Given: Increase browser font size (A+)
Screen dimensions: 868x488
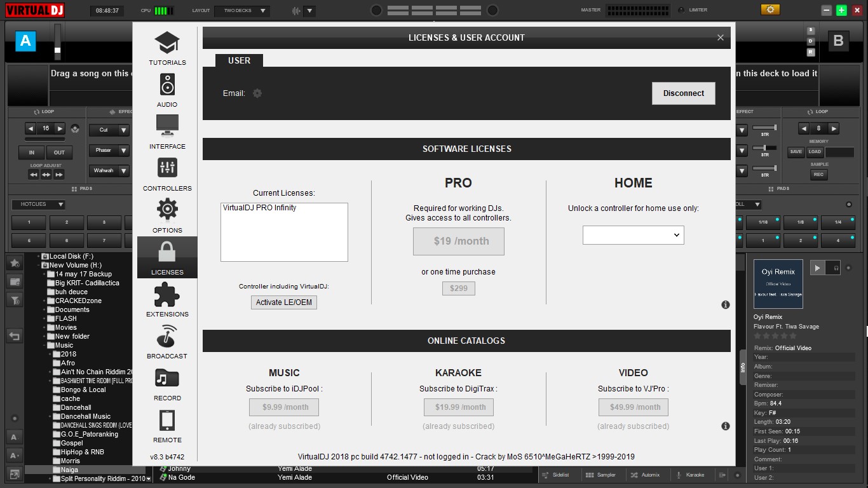Looking at the screenshot, I should click(x=14, y=455).
